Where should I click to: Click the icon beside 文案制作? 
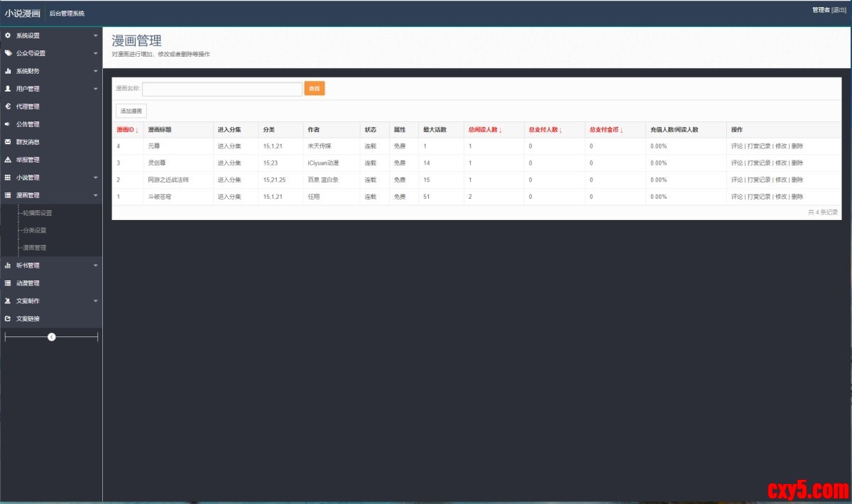8,301
